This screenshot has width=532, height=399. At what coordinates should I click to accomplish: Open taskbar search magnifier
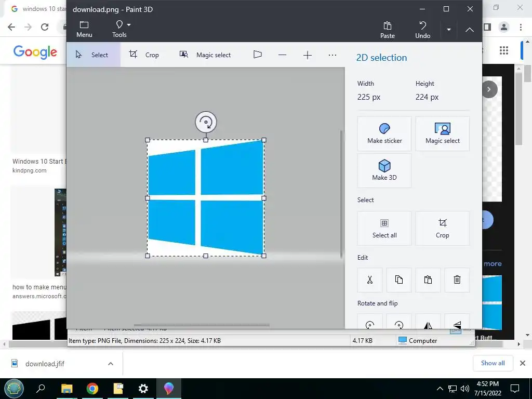[41, 388]
